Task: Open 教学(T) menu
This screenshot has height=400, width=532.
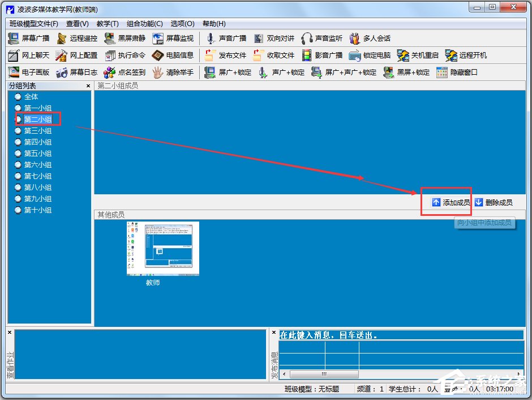Action: click(x=108, y=24)
